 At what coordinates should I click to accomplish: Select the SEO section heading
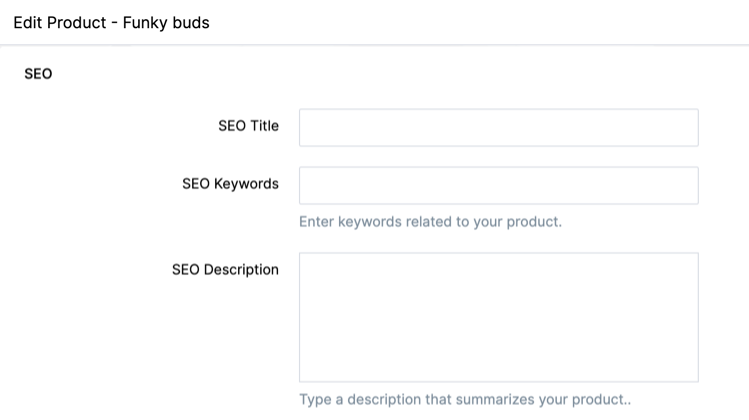(38, 74)
